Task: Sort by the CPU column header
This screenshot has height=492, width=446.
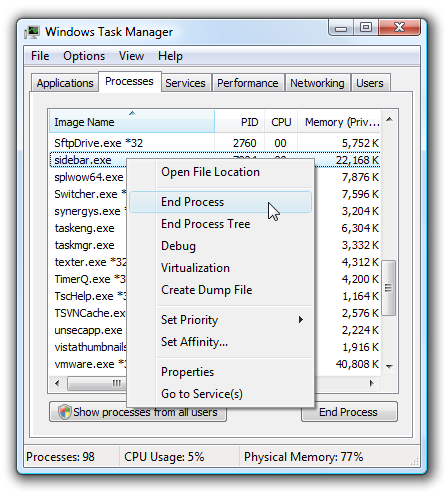Action: pyautogui.click(x=281, y=122)
